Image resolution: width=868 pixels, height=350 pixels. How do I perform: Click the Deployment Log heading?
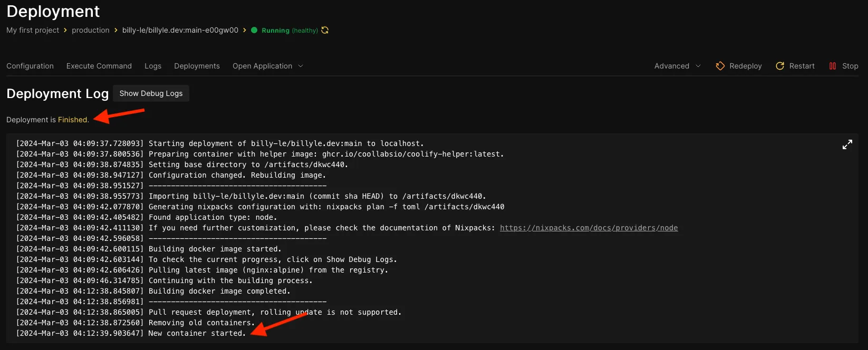57,94
